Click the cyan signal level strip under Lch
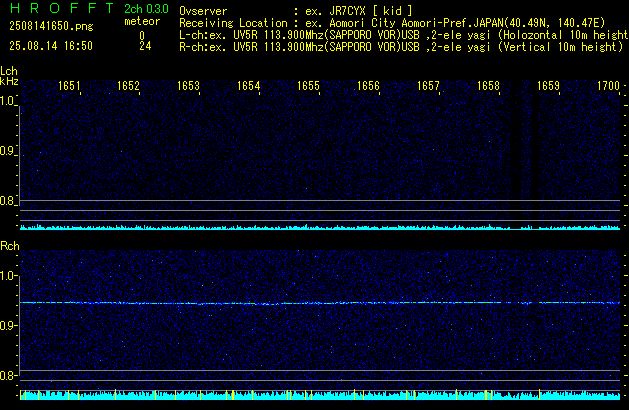Screen dimensions: 629x410 [320, 227]
